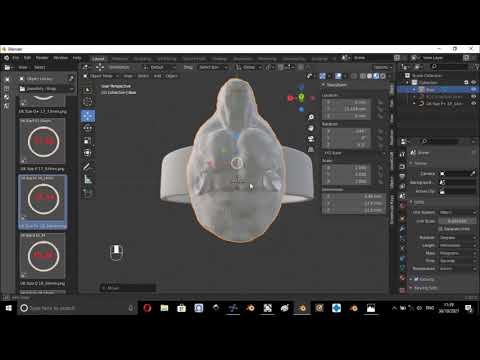Hide the UK Size P+ object eye icon
The height and width of the screenshot is (360, 480).
pyautogui.click(x=473, y=103)
